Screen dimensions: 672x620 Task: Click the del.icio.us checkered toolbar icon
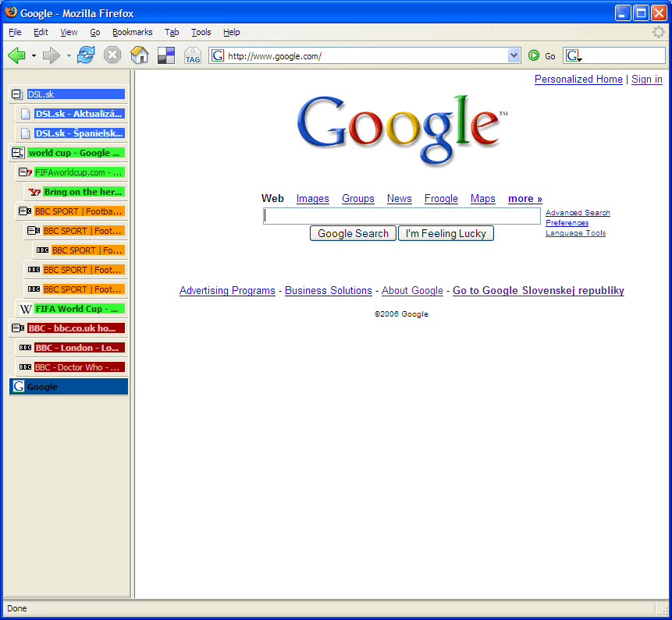click(166, 55)
